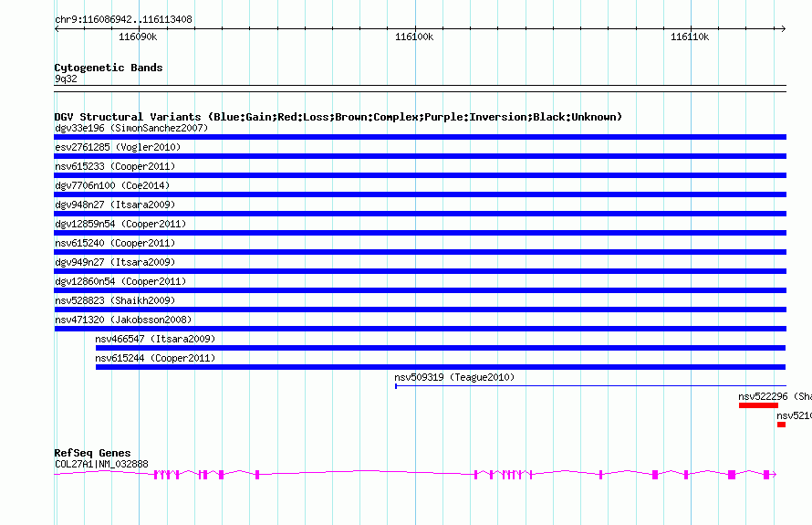This screenshot has width=812, height=525.
Task: Click the chr9:116086942..116113408 coordinate label
Action: coord(123,19)
